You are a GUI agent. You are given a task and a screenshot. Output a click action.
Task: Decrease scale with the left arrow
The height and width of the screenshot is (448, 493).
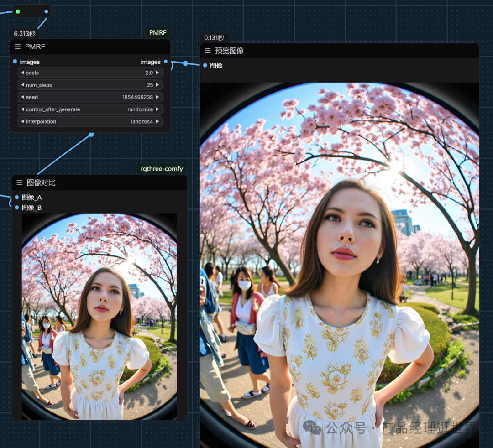(x=22, y=73)
